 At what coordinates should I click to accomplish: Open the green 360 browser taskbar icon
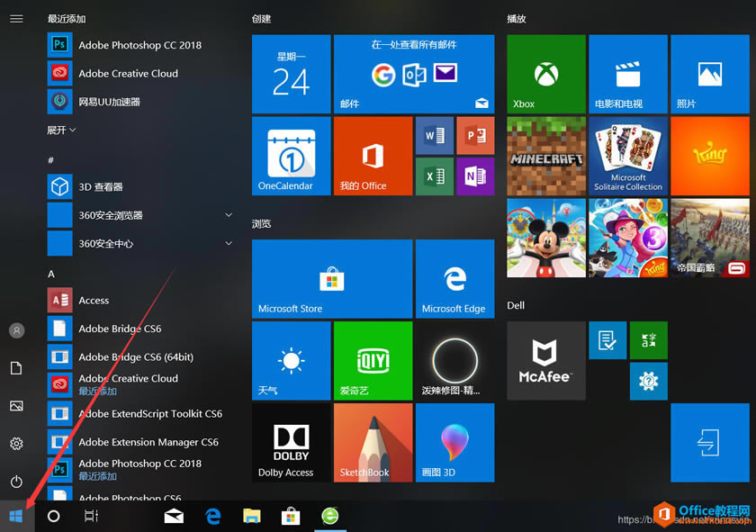330,516
